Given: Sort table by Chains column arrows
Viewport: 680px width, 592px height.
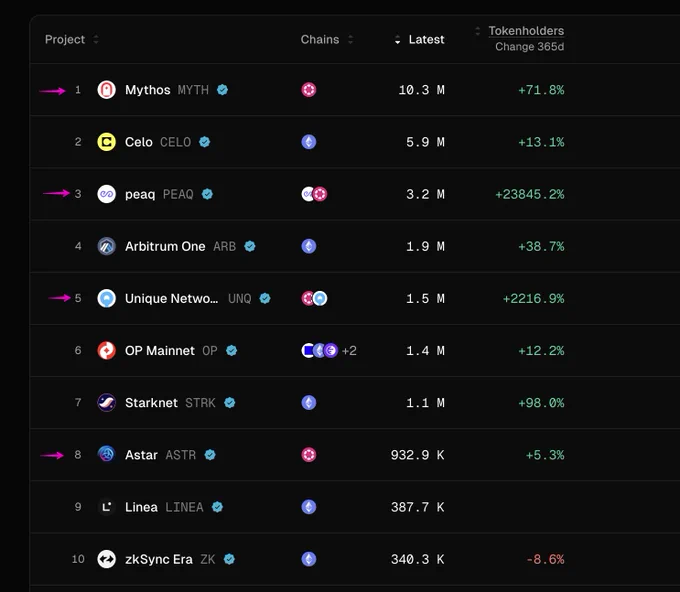Looking at the screenshot, I should point(350,39).
